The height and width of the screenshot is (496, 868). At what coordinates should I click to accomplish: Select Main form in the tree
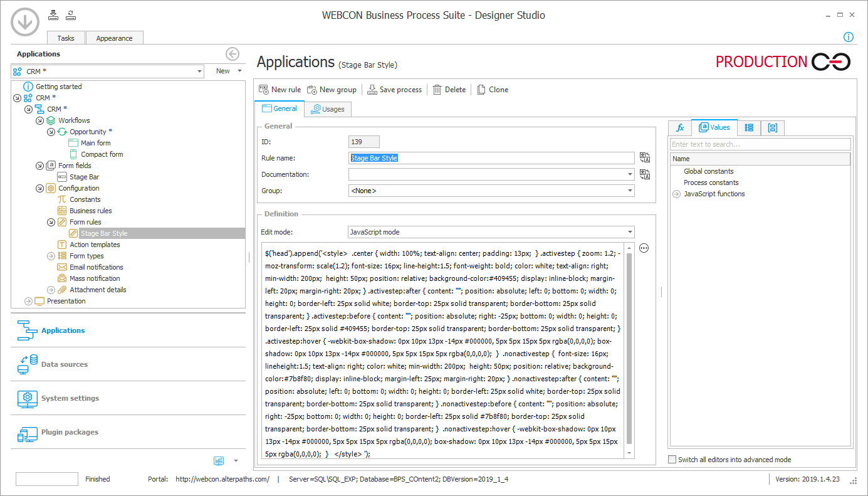click(x=95, y=143)
